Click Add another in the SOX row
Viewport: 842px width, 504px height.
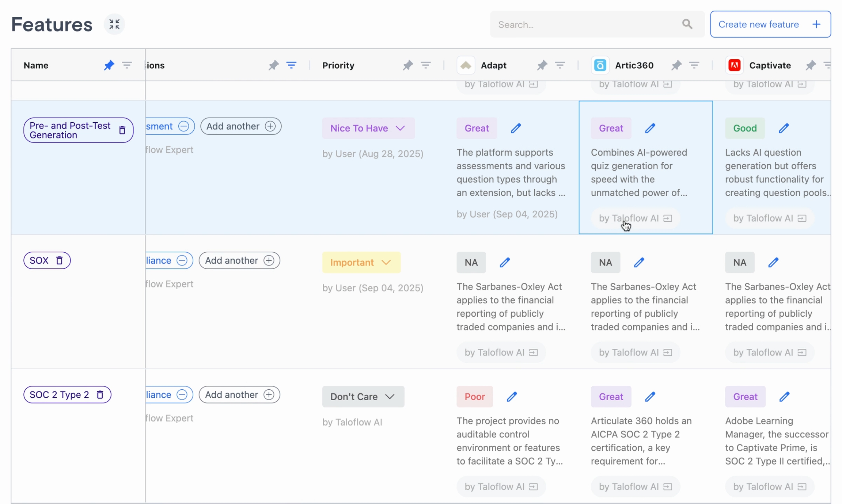click(x=239, y=260)
